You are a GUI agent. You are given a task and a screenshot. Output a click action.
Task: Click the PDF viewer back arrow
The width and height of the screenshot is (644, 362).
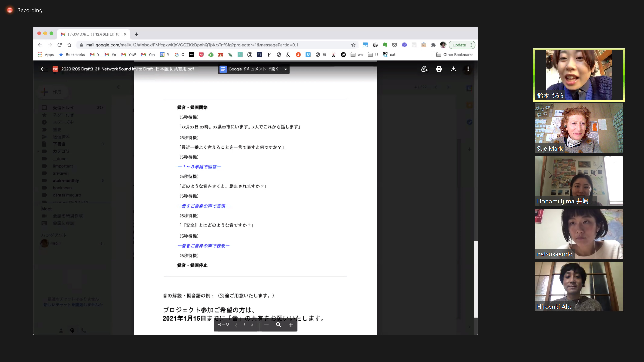click(43, 69)
